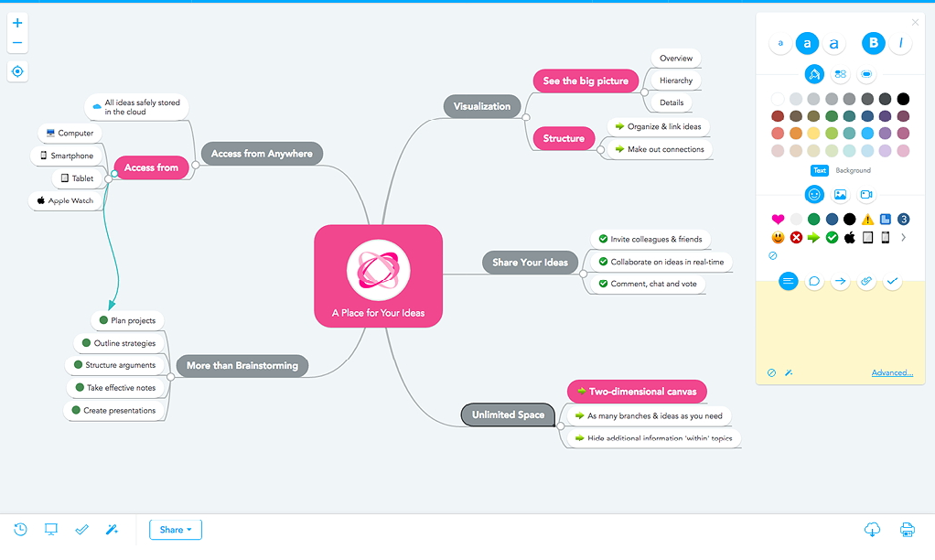Select the More than Brainstorming topic
Screen dimensions: 935x560
tap(242, 366)
